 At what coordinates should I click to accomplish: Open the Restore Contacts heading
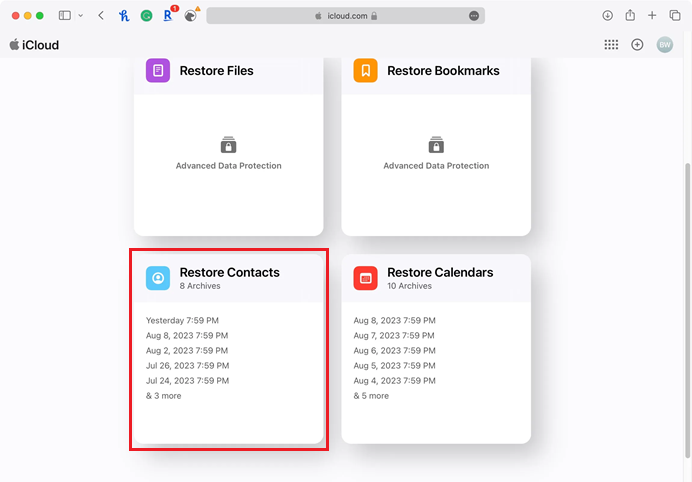[x=229, y=272]
